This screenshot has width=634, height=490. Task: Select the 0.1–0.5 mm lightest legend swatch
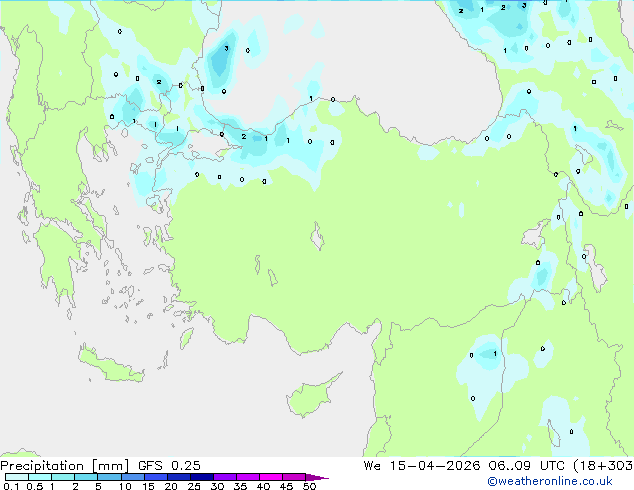[x=17, y=477]
